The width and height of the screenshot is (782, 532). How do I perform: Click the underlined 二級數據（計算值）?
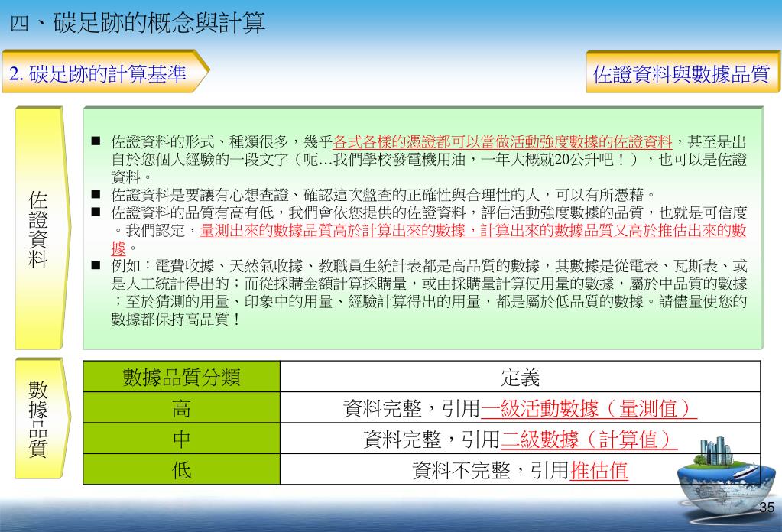(589, 440)
